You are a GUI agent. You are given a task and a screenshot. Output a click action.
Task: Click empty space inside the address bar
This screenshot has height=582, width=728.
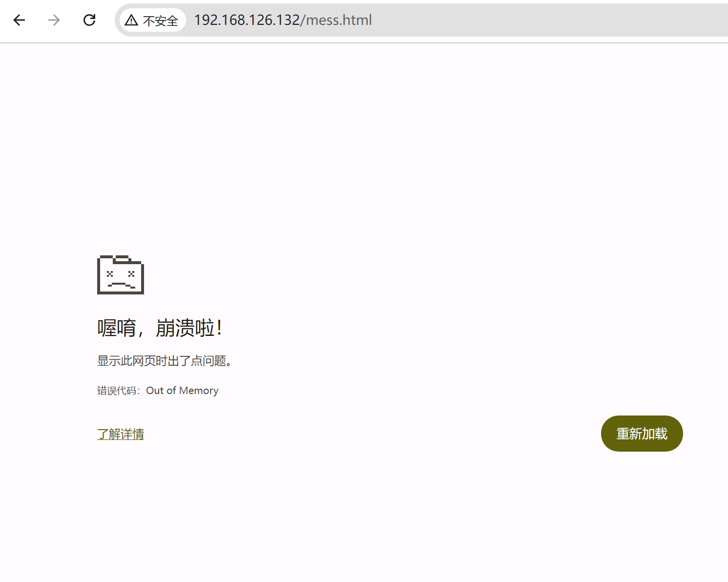pos(537,20)
